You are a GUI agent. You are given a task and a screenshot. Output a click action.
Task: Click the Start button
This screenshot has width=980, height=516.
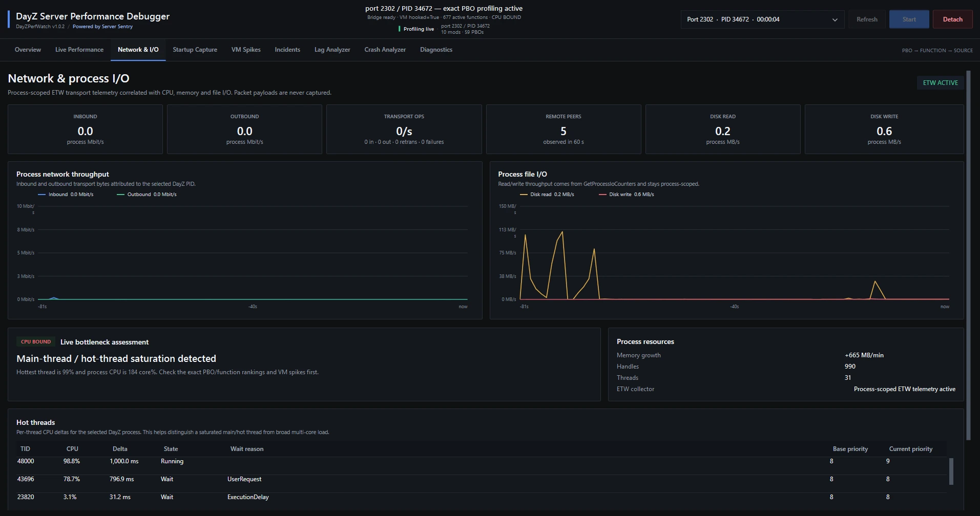[x=909, y=19]
